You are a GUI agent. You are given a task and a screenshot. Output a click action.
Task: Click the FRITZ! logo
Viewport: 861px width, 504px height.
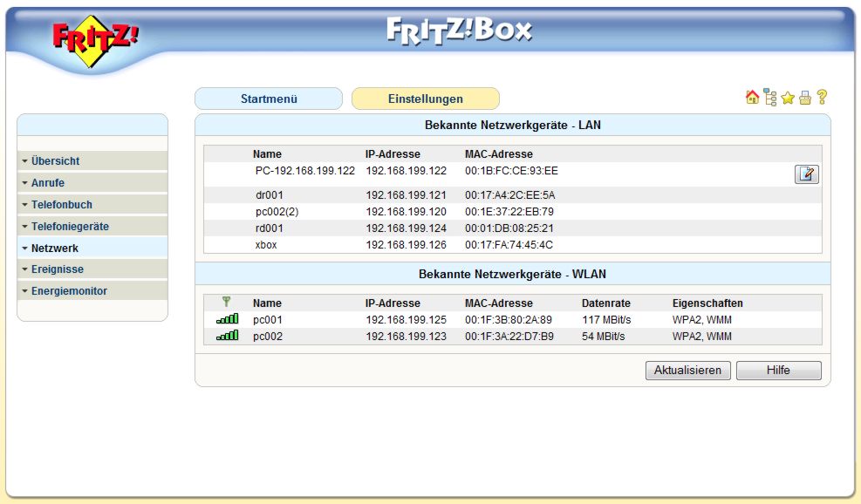pos(96,41)
